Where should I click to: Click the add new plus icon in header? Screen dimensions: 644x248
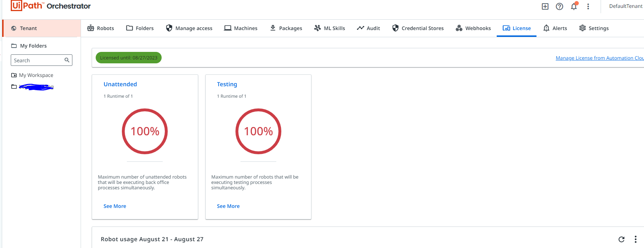click(545, 6)
